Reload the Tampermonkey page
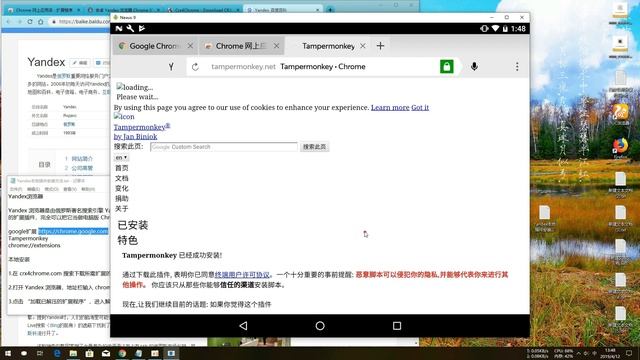 [195, 67]
